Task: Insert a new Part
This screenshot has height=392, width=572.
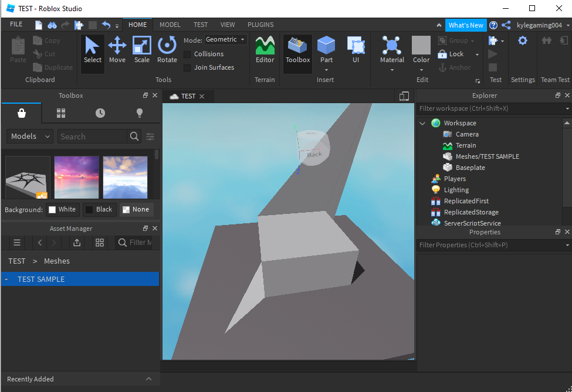Action: [x=326, y=50]
